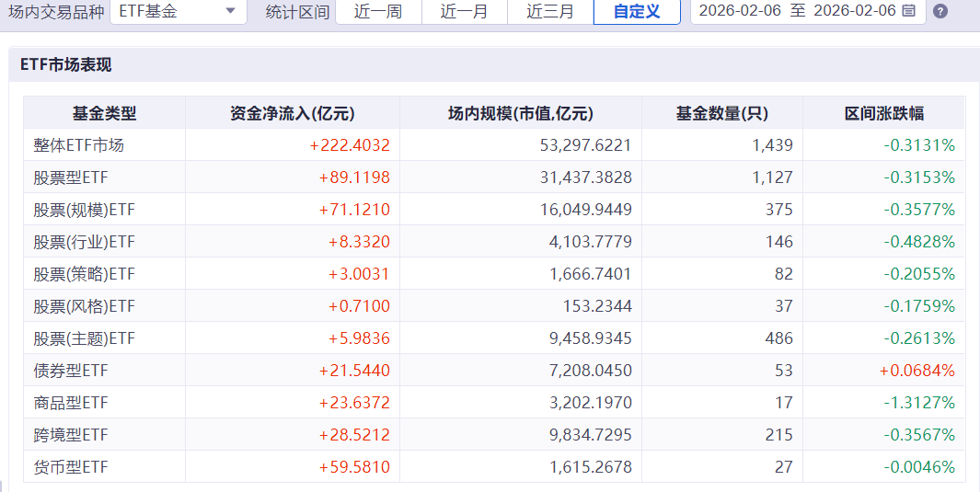Click fund count 215
980x492 pixels.
[779, 435]
